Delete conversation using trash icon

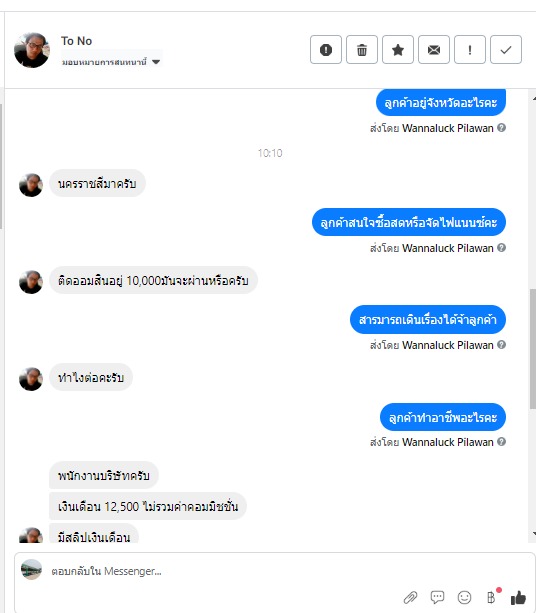point(362,50)
